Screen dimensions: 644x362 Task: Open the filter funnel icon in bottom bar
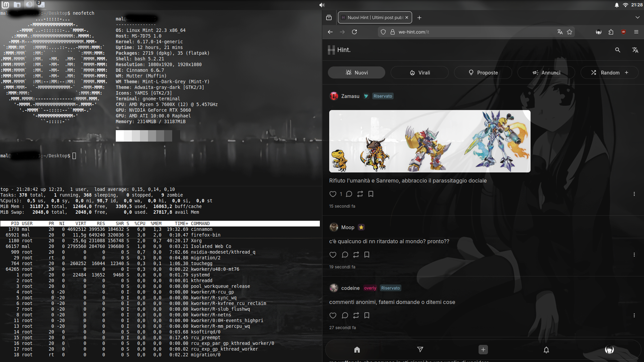[420, 350]
